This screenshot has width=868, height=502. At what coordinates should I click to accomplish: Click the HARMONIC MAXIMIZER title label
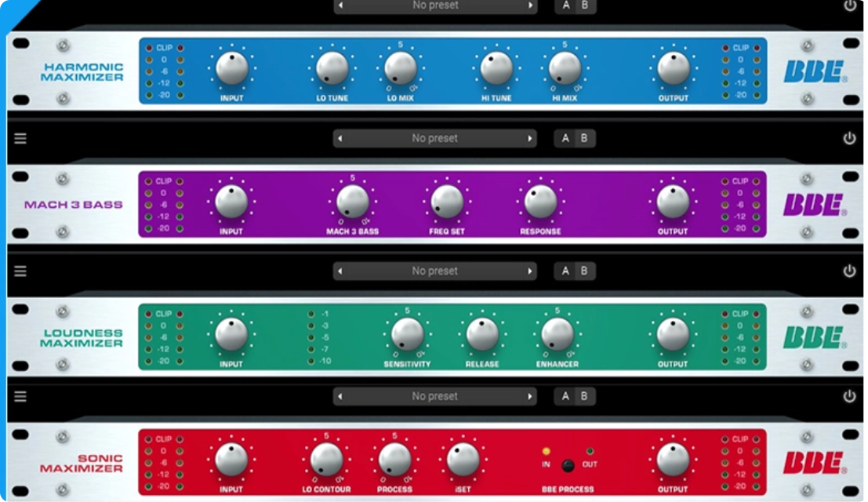point(82,72)
